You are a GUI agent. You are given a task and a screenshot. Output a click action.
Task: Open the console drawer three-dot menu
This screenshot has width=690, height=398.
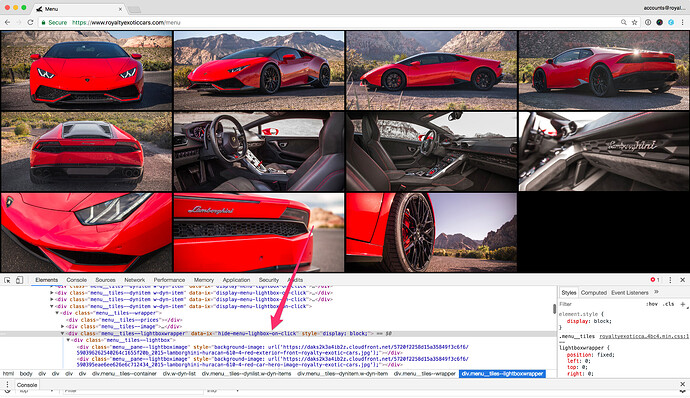coord(7,384)
